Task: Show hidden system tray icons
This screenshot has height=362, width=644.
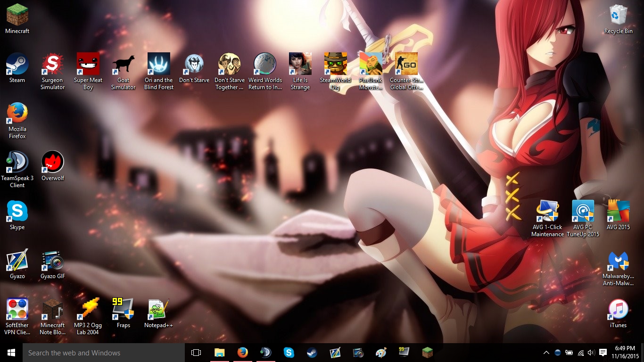Action: pos(546,353)
